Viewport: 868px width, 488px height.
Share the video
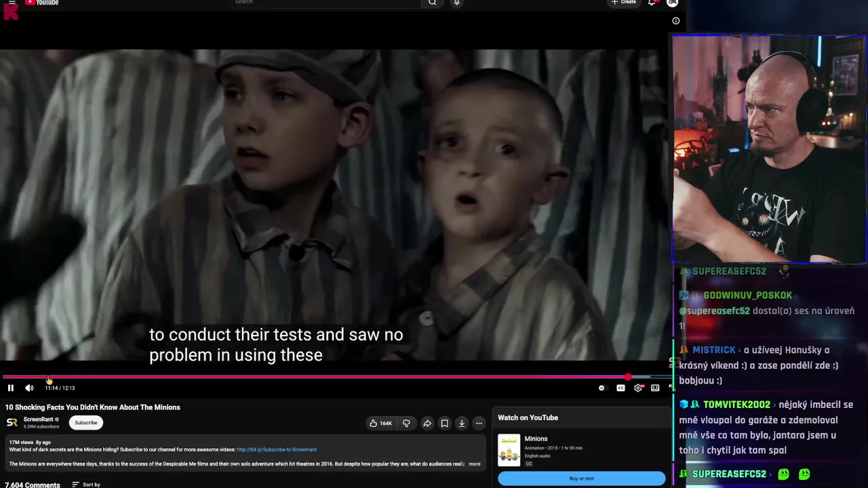427,424
